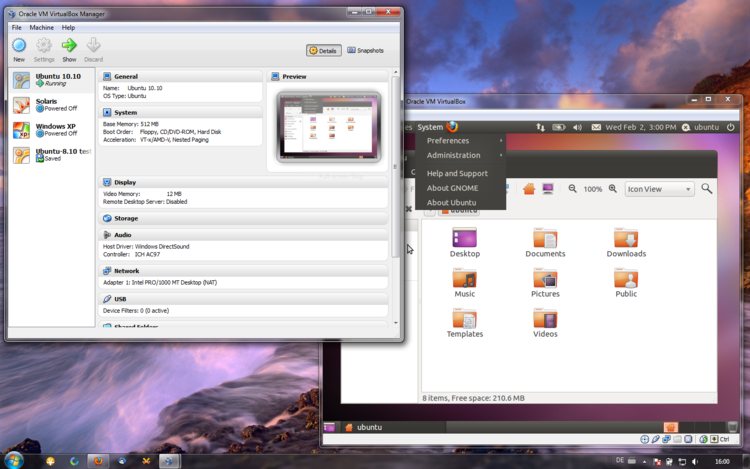The image size is (750, 469).
Task: Click the green Show arrow icon
Action: coord(69,45)
